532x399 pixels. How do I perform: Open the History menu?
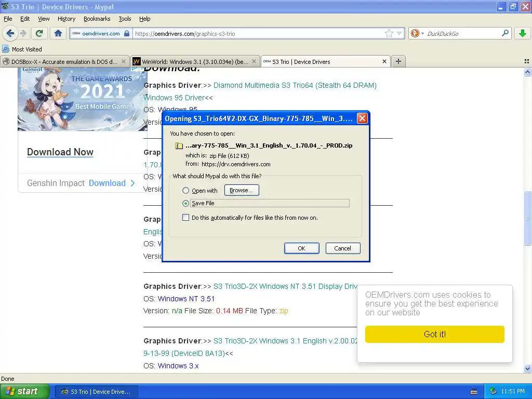coord(66,19)
